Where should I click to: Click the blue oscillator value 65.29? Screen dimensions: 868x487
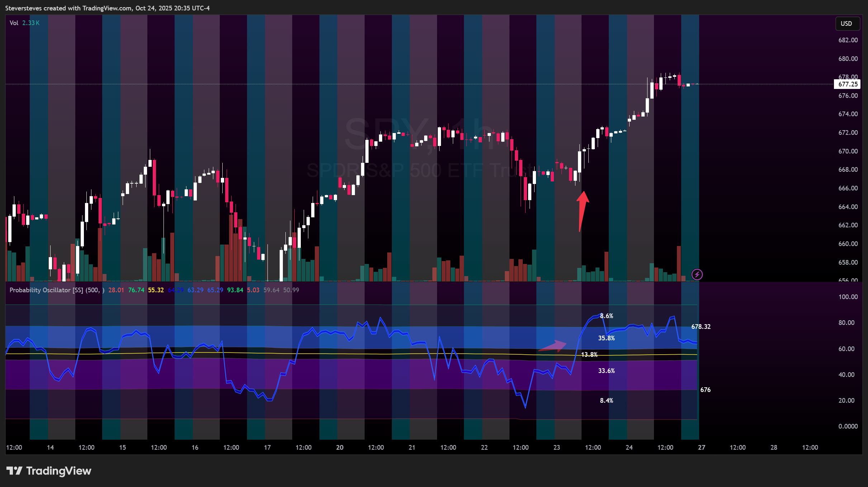pyautogui.click(x=215, y=290)
